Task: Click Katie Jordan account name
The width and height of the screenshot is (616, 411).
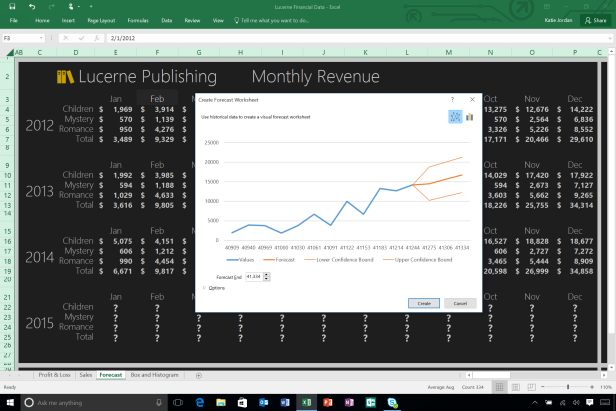Action: coord(558,20)
